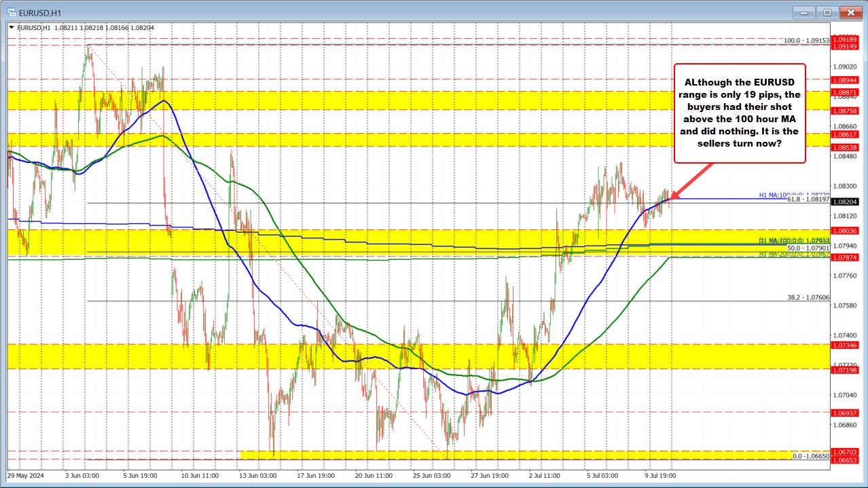Select the red annotation text box
This screenshot has height=488, width=868.
pyautogui.click(x=739, y=113)
